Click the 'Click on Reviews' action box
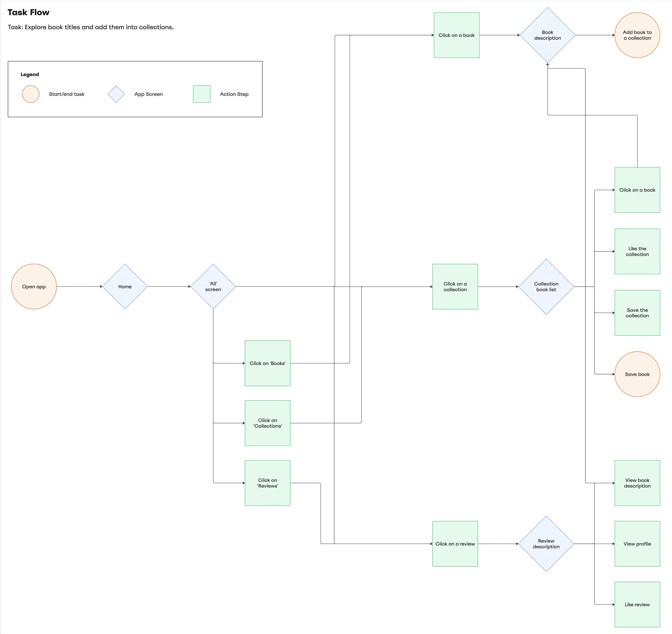The image size is (672, 634). tap(267, 483)
